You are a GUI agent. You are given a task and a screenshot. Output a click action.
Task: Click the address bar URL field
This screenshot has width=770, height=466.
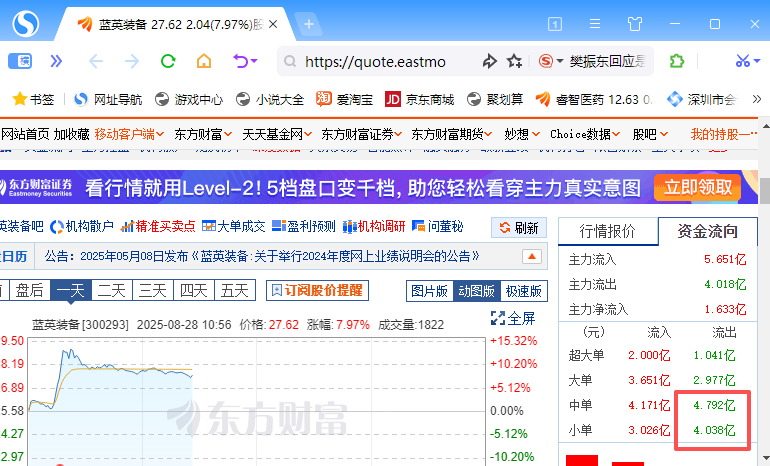click(x=375, y=61)
